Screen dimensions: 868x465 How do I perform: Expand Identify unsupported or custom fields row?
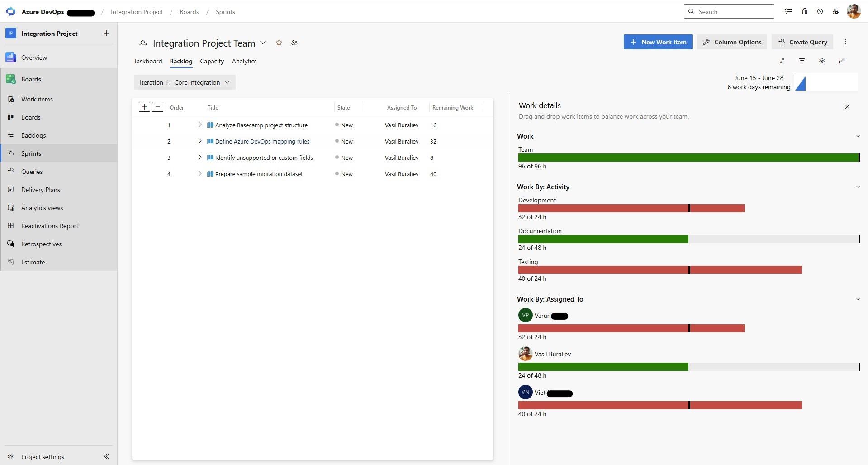click(200, 158)
